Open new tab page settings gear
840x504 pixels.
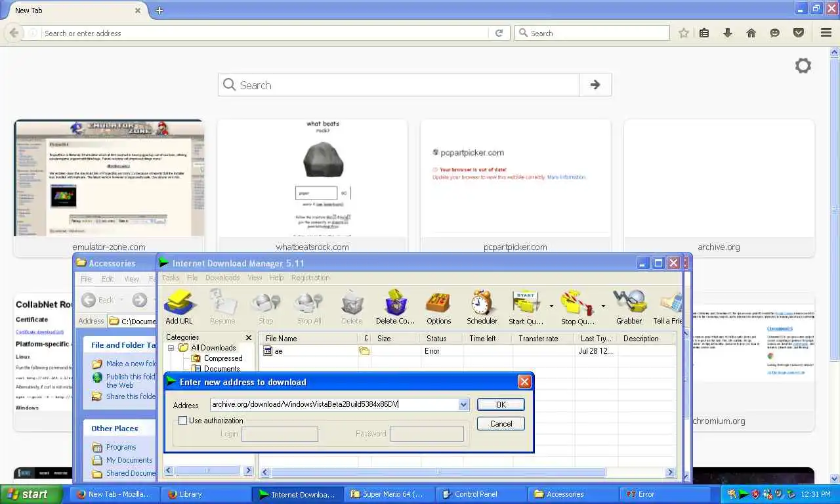803,66
